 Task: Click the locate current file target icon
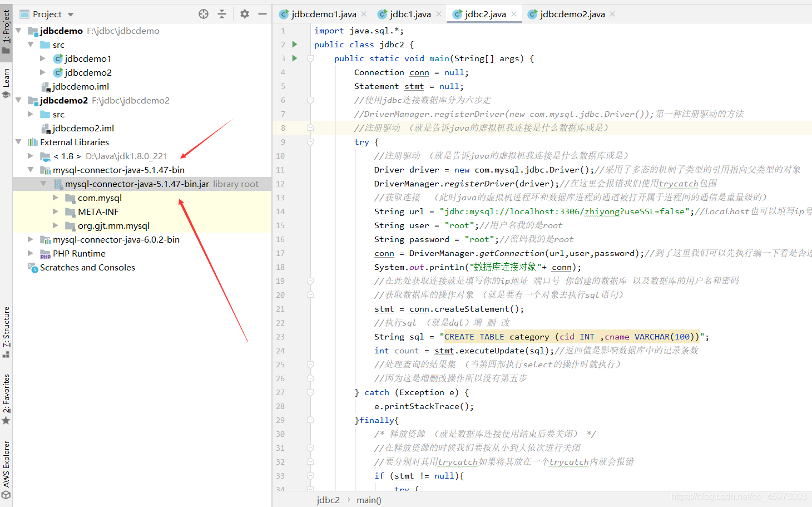pos(204,14)
